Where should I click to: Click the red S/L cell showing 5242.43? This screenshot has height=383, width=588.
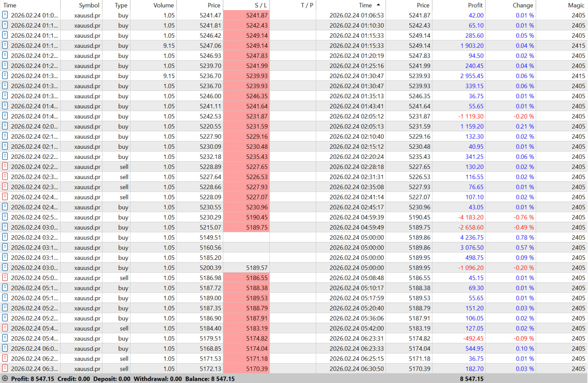246,25
